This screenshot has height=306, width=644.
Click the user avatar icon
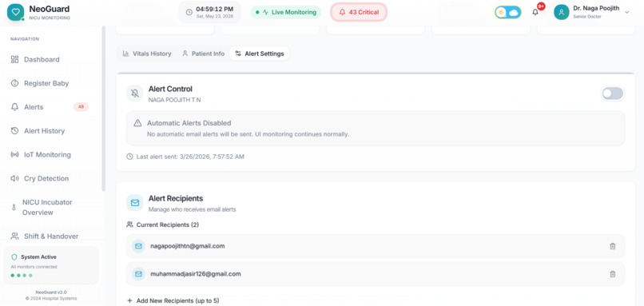point(562,12)
